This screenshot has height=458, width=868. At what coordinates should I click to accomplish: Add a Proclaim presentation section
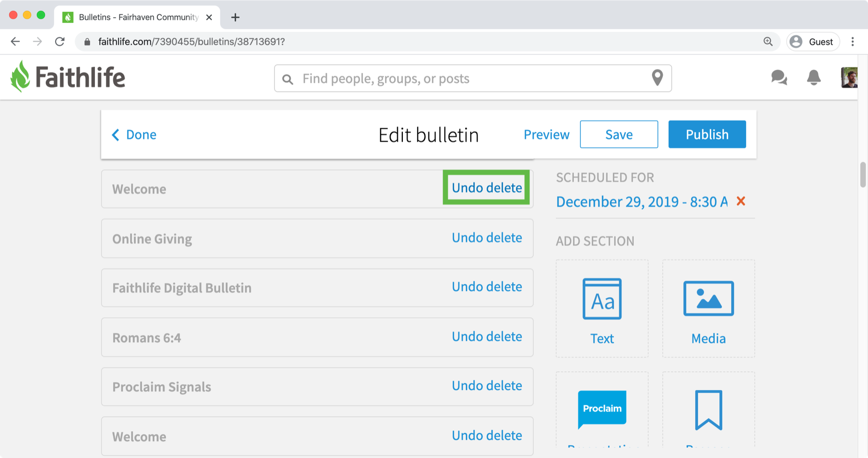coord(602,410)
